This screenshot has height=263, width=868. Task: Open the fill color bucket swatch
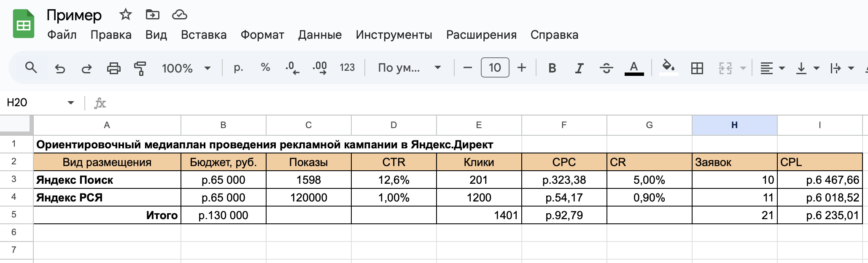click(x=669, y=67)
